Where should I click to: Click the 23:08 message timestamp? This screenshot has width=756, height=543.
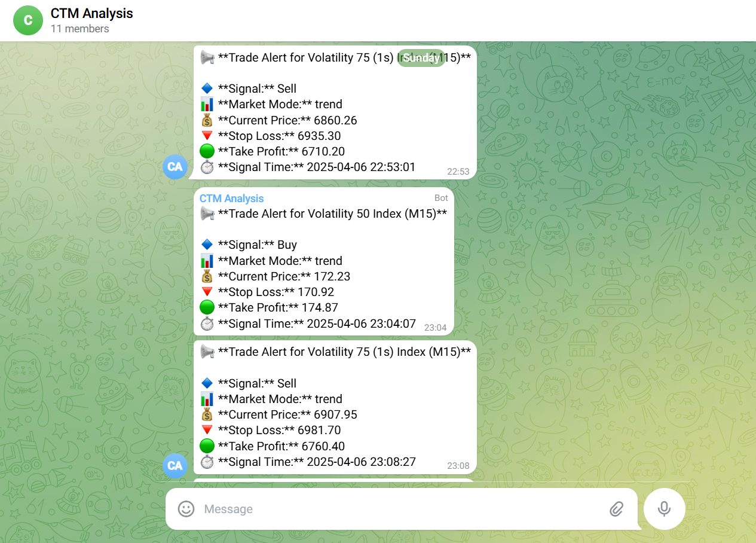458,466
